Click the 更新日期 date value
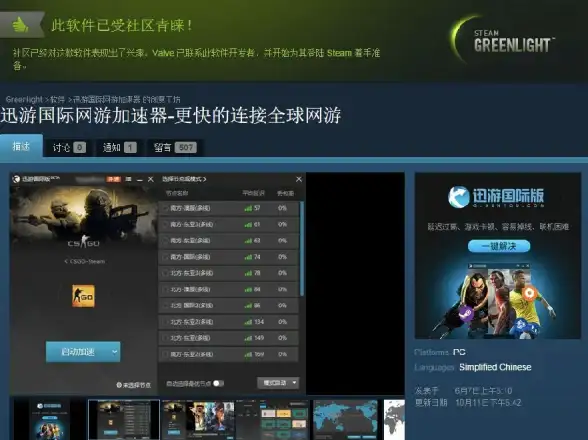 pos(488,402)
